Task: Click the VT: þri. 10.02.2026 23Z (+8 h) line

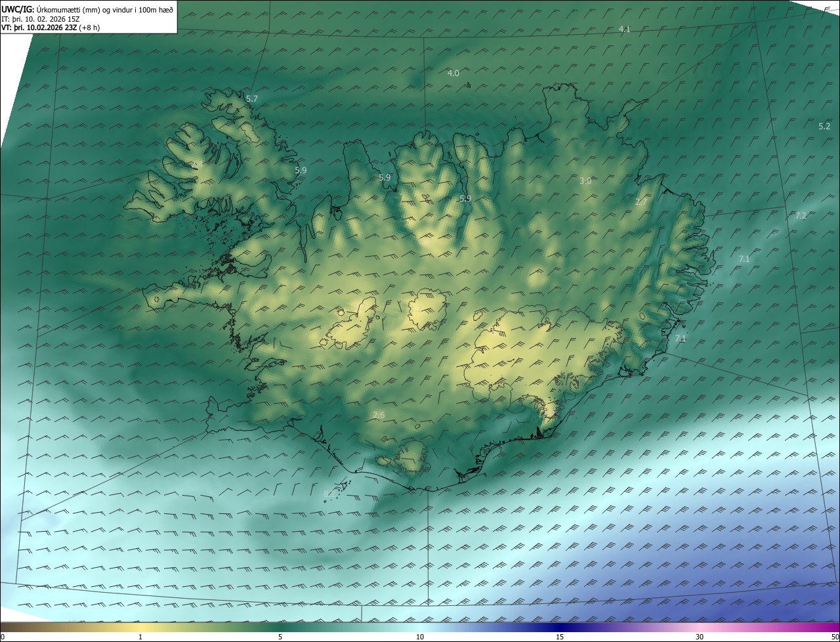Action: [51, 28]
